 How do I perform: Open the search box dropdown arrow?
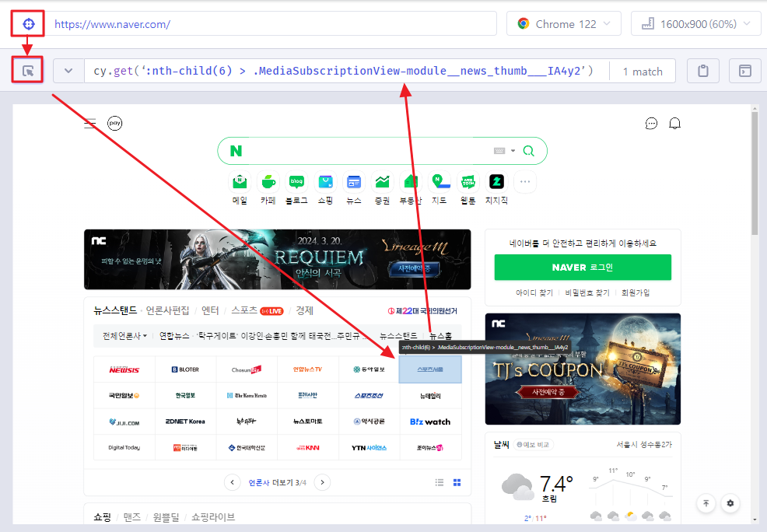click(x=513, y=151)
